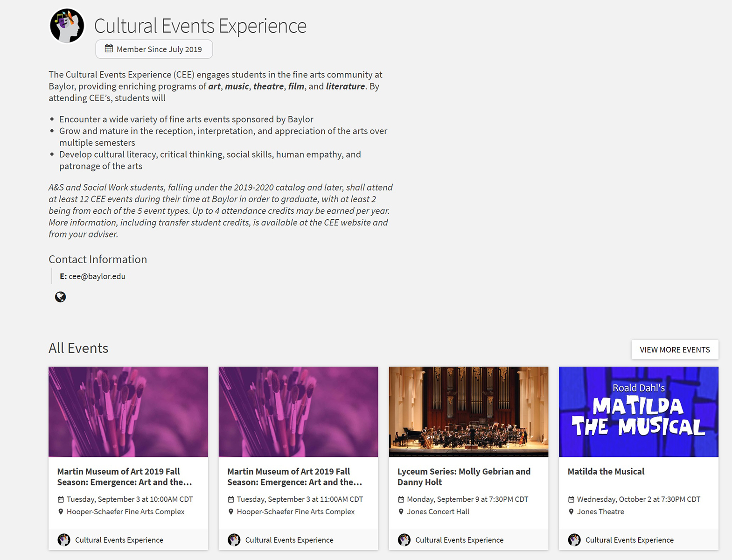732x560 pixels.
Task: Click organization avatar on Matilda the Musical card
Action: pyautogui.click(x=574, y=540)
